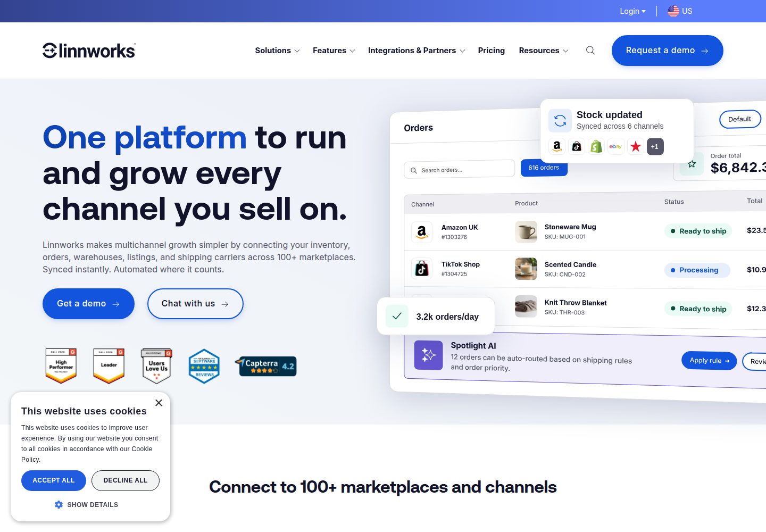Viewport: 766px width, 532px height.
Task: Click the Linnworks logo
Action: tap(89, 51)
